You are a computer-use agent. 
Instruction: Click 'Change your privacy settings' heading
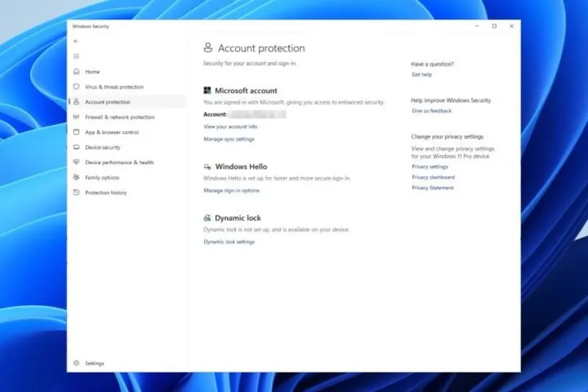click(447, 137)
